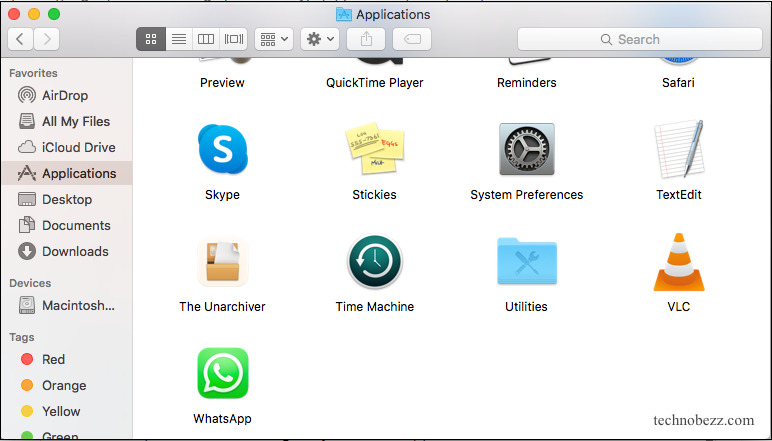Click the All My Files sidebar icon
Image resolution: width=772 pixels, height=441 pixels.
click(27, 121)
